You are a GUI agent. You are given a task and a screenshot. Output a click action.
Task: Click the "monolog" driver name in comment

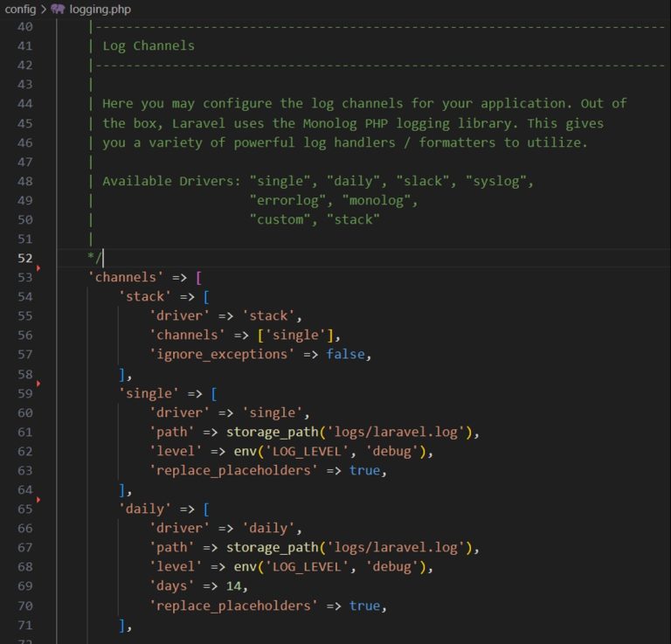click(x=377, y=200)
